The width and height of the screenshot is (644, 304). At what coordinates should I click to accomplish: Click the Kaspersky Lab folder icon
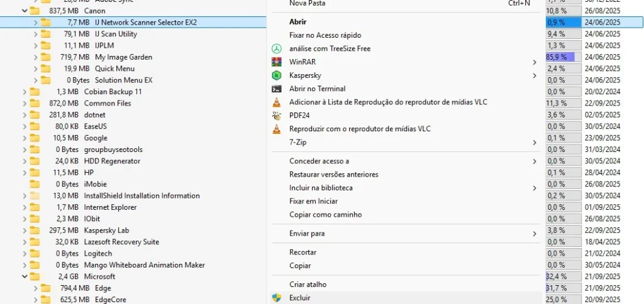pos(35,231)
